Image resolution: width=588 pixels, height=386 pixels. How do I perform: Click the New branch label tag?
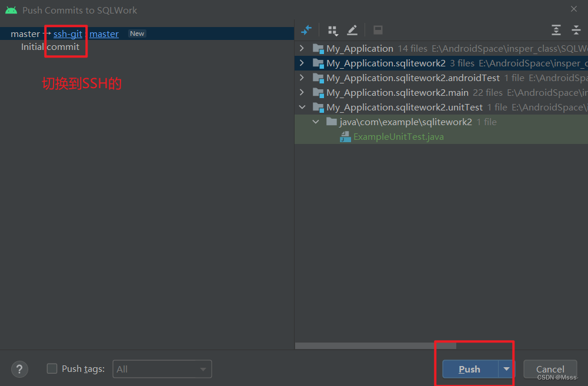click(137, 33)
